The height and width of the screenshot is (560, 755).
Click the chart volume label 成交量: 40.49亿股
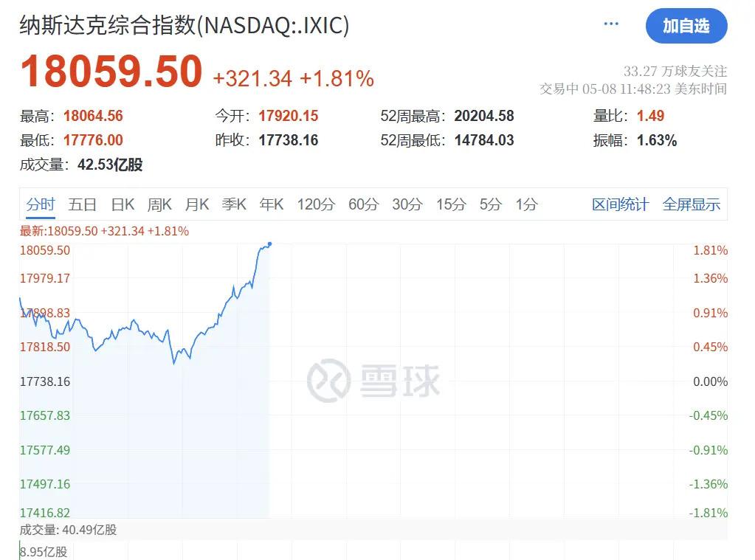click(69, 530)
